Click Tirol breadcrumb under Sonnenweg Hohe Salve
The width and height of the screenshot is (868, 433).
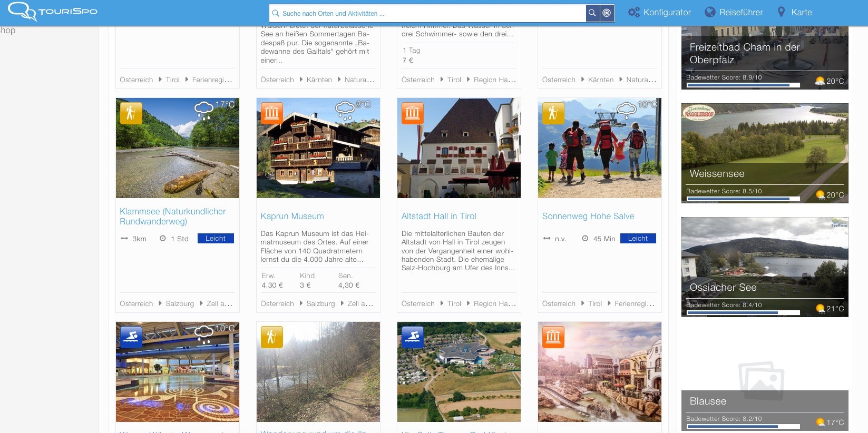click(594, 304)
